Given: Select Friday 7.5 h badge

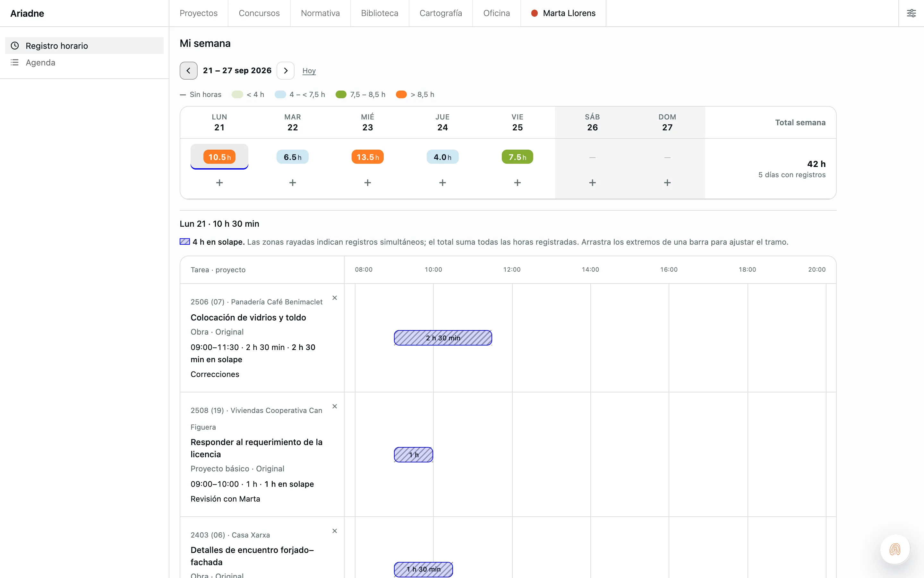Looking at the screenshot, I should point(517,157).
